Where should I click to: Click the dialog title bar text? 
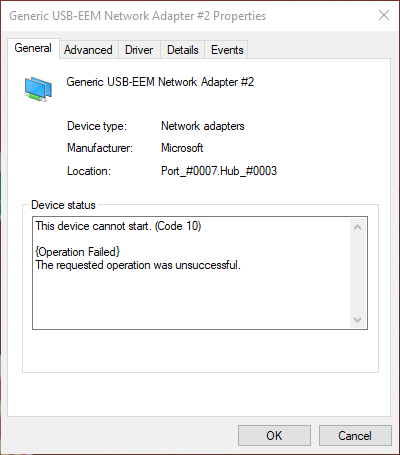[138, 16]
